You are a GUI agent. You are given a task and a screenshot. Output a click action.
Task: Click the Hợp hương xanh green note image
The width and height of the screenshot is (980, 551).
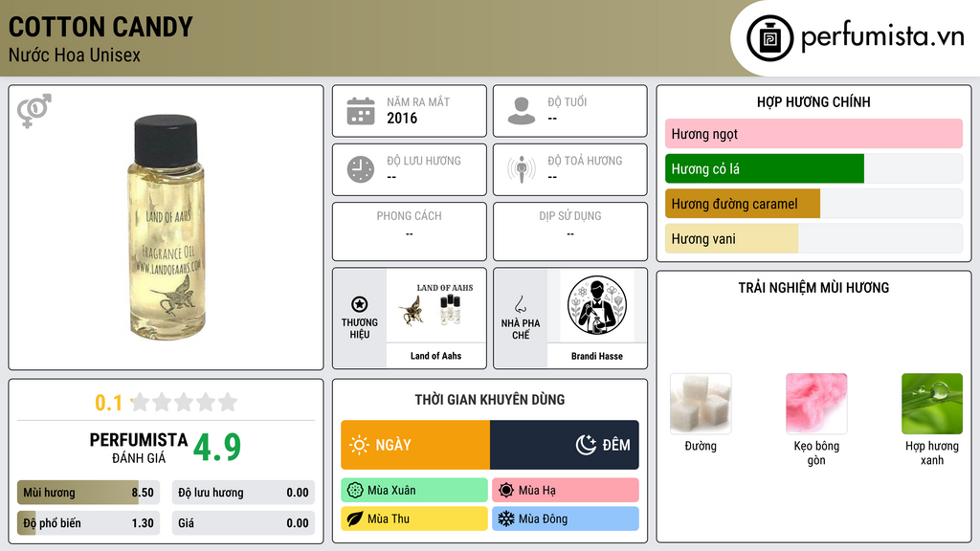[x=932, y=404]
